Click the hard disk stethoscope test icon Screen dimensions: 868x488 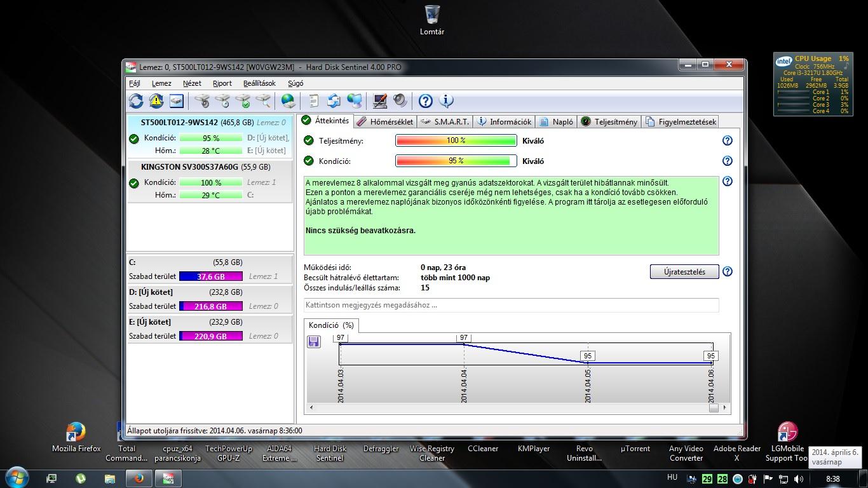click(202, 100)
